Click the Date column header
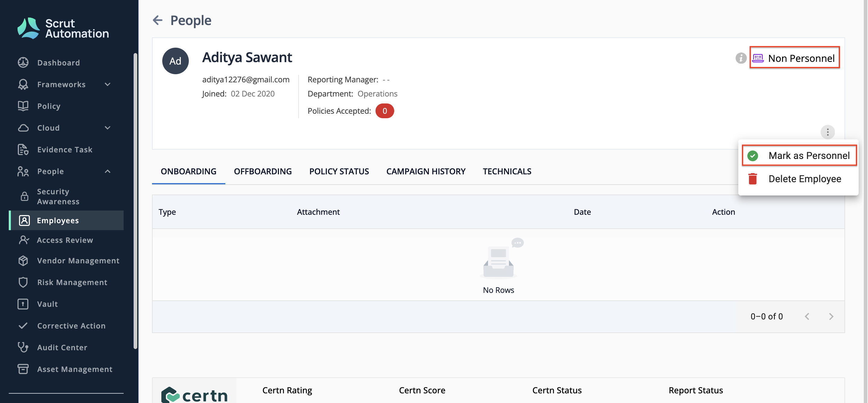Screen dimensions: 868x403 pos(582,212)
